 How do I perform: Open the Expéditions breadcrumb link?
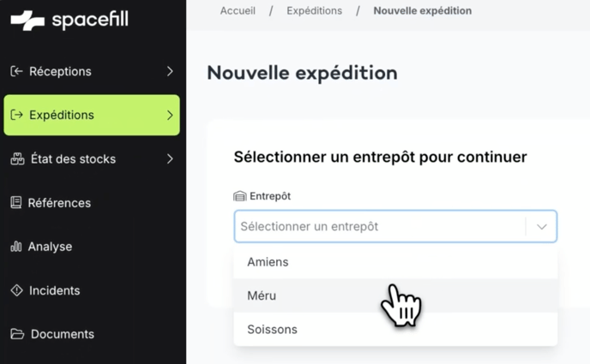point(314,11)
